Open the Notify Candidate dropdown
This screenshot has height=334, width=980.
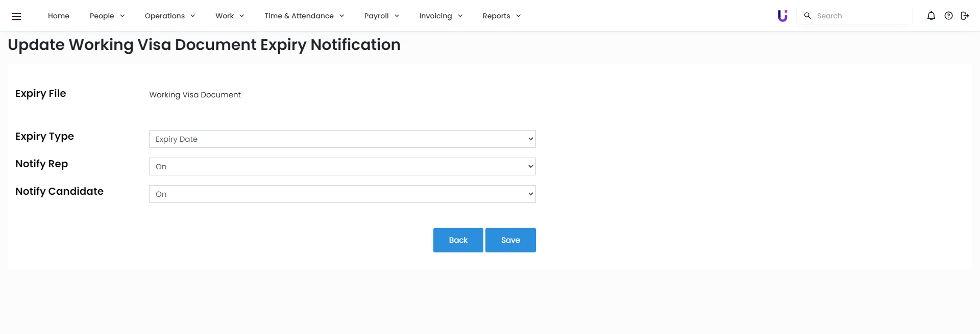tap(342, 194)
